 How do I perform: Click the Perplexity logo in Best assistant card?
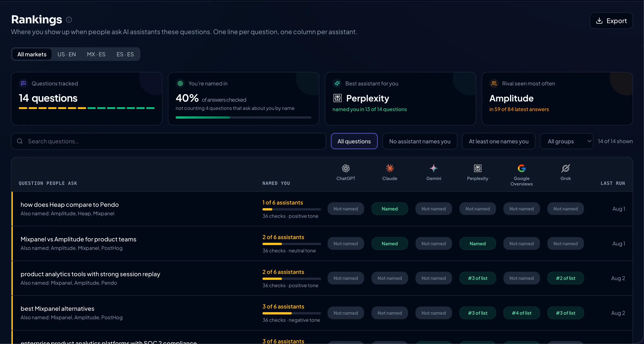click(338, 98)
